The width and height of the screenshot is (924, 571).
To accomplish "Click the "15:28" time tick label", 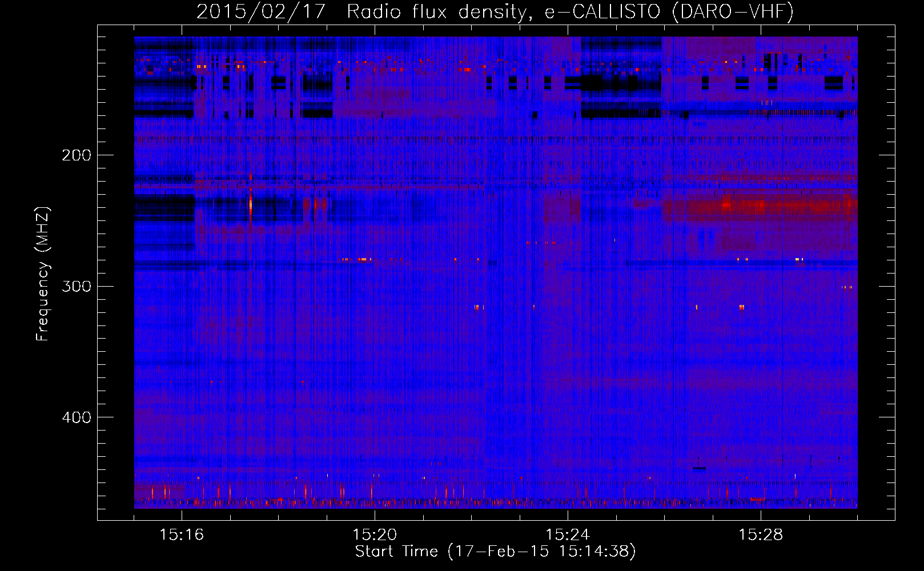I will (x=761, y=534).
